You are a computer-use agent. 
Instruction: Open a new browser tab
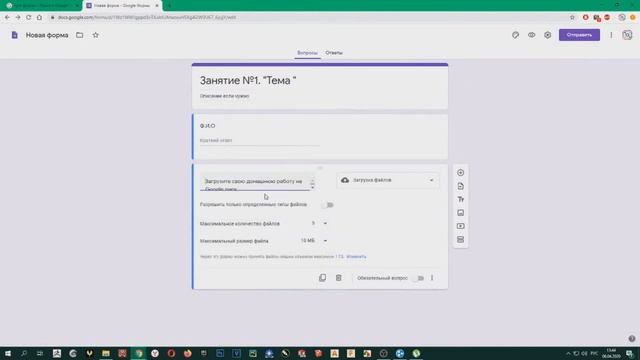click(169, 6)
